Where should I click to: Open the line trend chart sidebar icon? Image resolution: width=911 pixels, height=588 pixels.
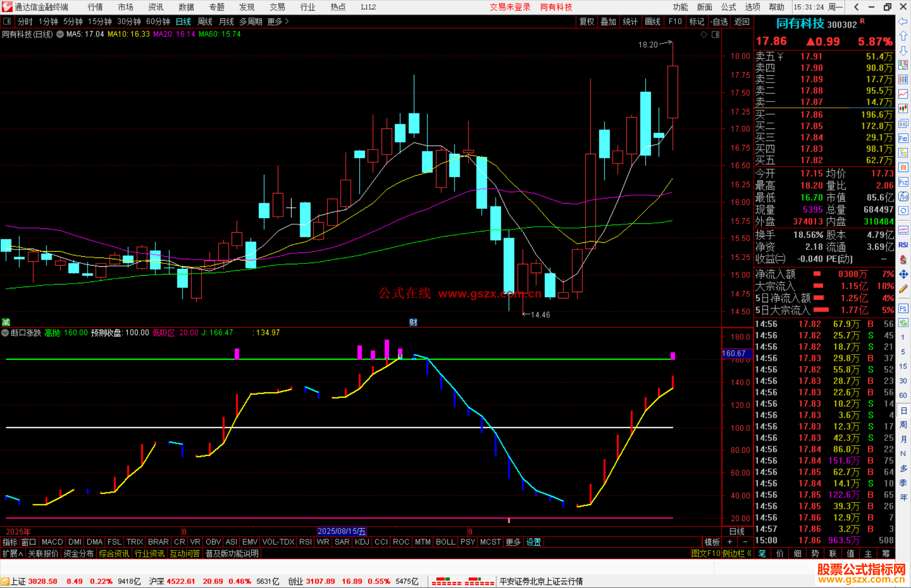click(x=903, y=94)
